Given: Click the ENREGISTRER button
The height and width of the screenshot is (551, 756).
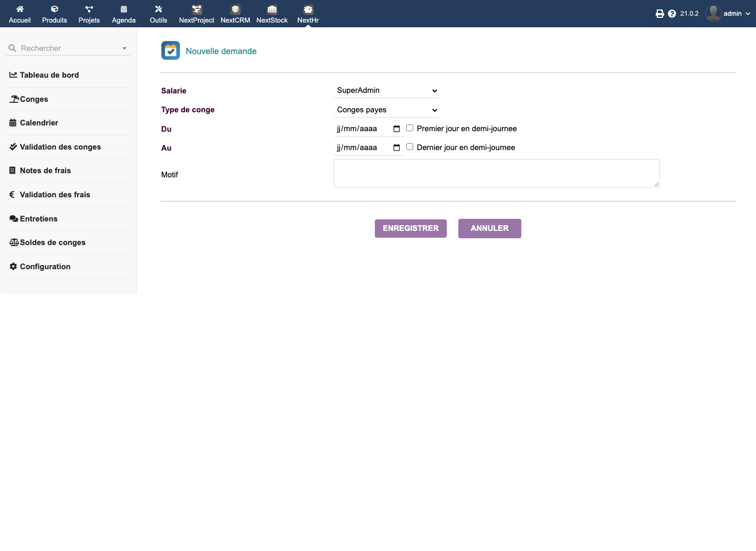Looking at the screenshot, I should [411, 228].
